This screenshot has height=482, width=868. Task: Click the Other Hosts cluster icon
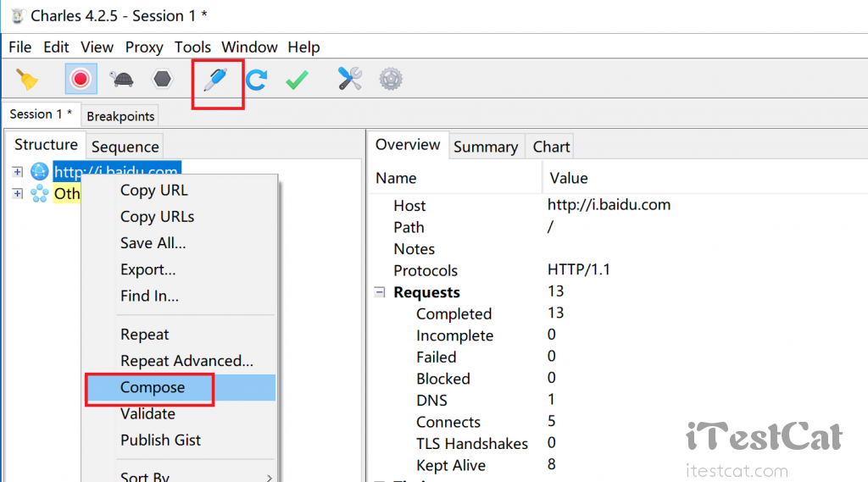click(x=39, y=194)
